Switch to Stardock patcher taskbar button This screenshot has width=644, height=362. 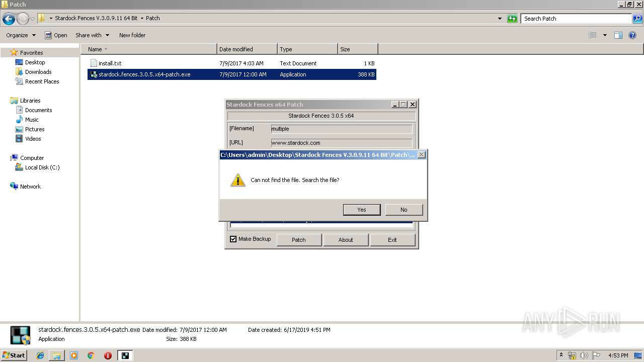125,355
